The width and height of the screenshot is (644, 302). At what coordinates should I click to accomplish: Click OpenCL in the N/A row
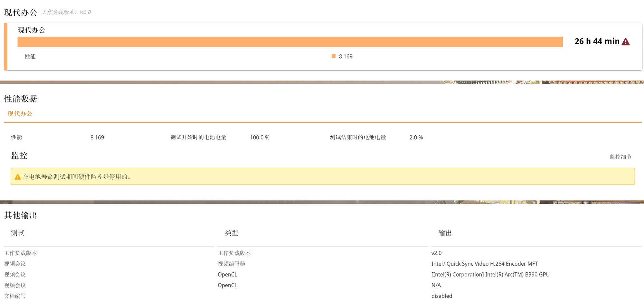pos(227,285)
